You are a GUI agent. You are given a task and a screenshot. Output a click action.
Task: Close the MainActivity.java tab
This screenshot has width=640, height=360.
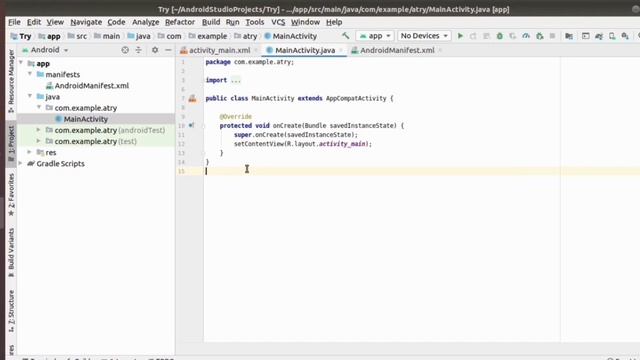pos(341,50)
